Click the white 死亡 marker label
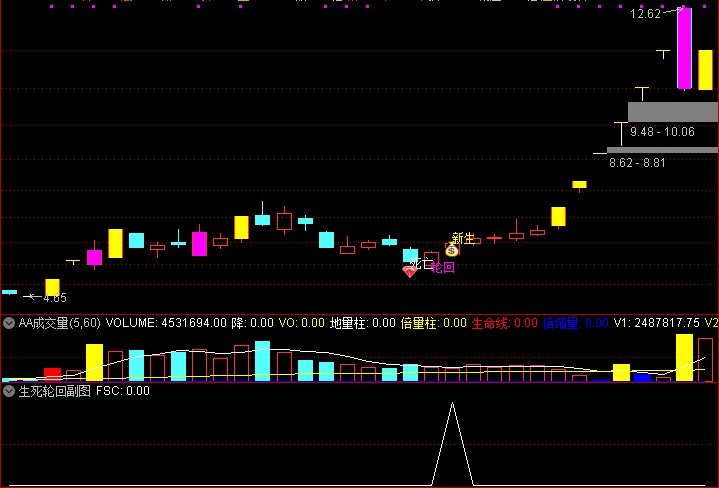This screenshot has height=488, width=719. click(421, 264)
